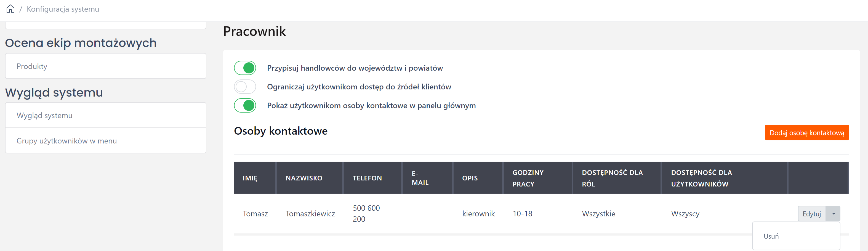
Task: Disable 'Pokaż użytkownikom osoby kontaktowe' switch
Action: [245, 106]
